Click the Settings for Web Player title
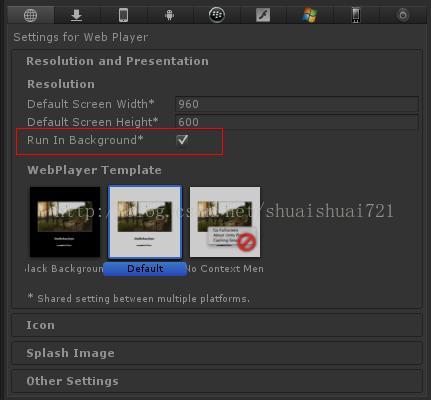This screenshot has height=400, width=431. coord(81,37)
